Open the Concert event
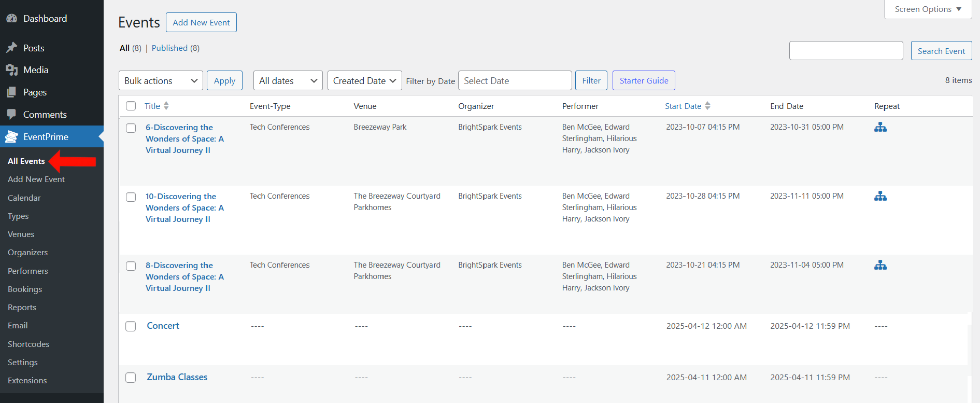980x403 pixels. tap(163, 326)
